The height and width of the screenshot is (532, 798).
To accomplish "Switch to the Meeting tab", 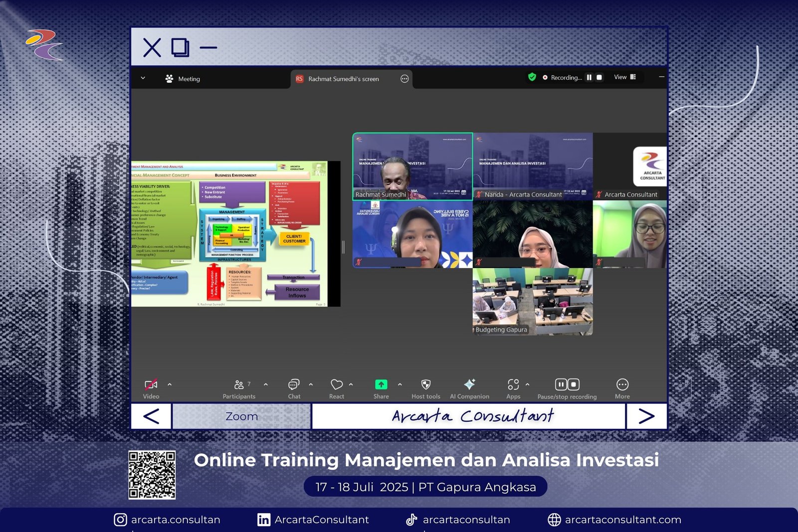I will click(183, 79).
